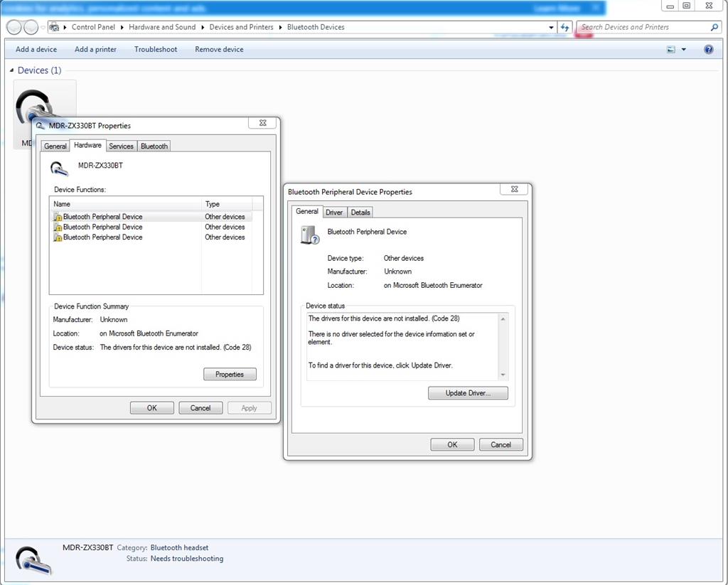Sort by the Type column header
The width and height of the screenshot is (728, 585).
click(227, 204)
